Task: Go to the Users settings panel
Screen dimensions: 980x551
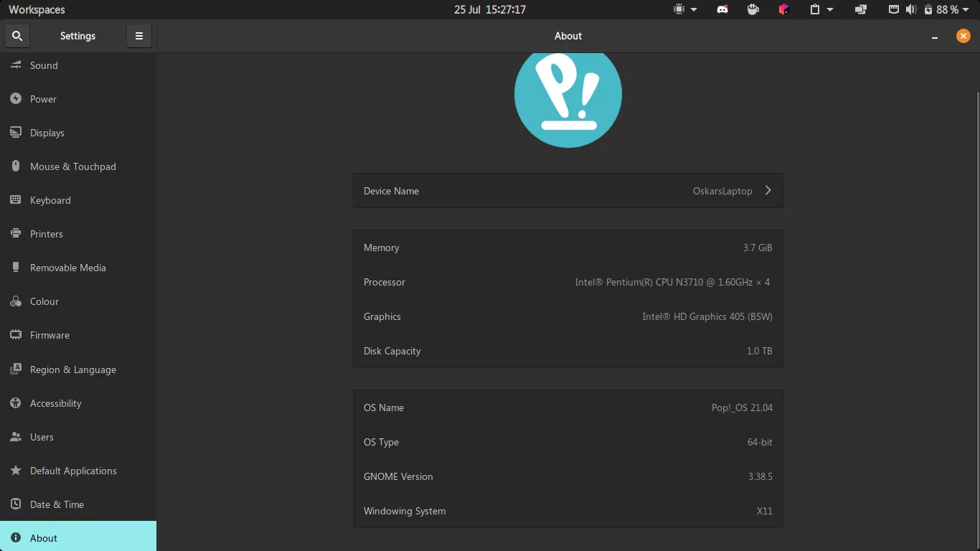Action: [x=78, y=437]
